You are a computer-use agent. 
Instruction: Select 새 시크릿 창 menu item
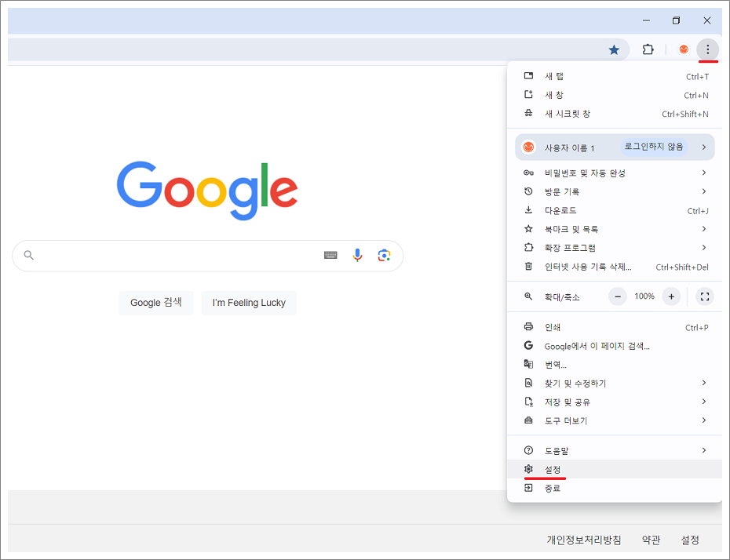(615, 114)
